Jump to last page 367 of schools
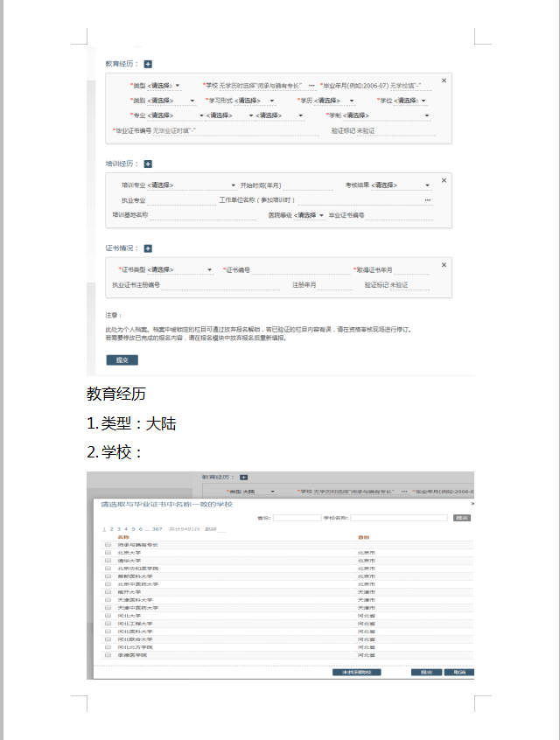 [157, 529]
